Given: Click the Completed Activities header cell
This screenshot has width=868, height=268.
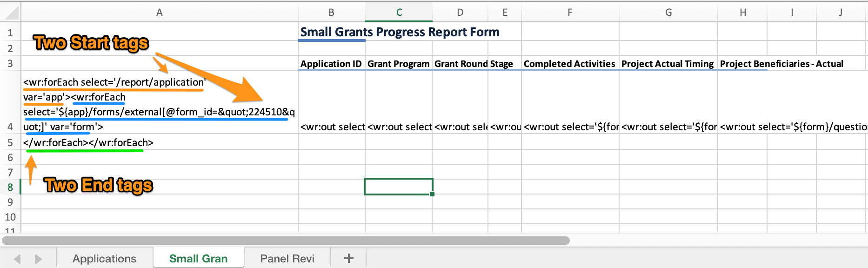Looking at the screenshot, I should click(569, 64).
